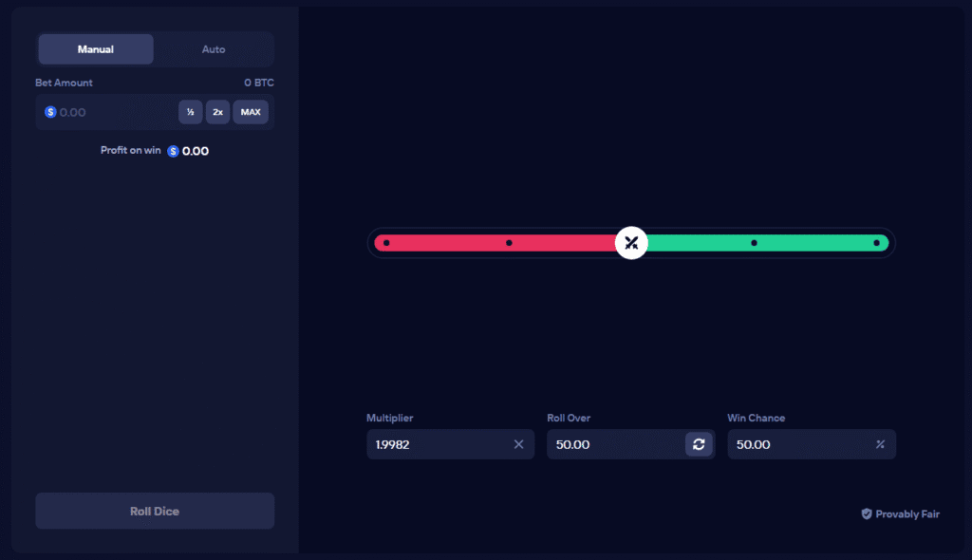Click the coin icon beside Profit on win

point(172,150)
